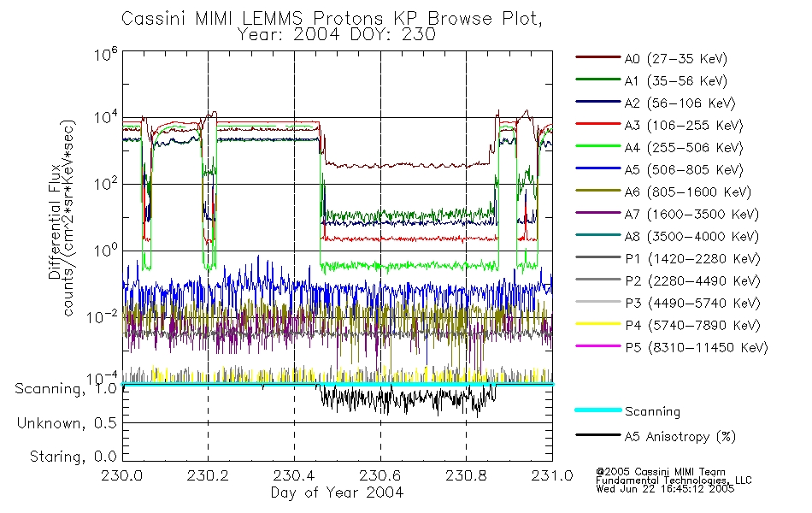Click the x-axis tick label 230.0
This screenshot has width=812, height=513.
tap(122, 475)
